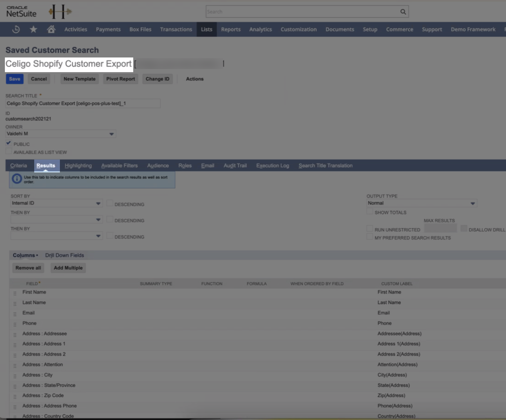Go to Home via house icon
This screenshot has width=506, height=420.
coord(51,29)
